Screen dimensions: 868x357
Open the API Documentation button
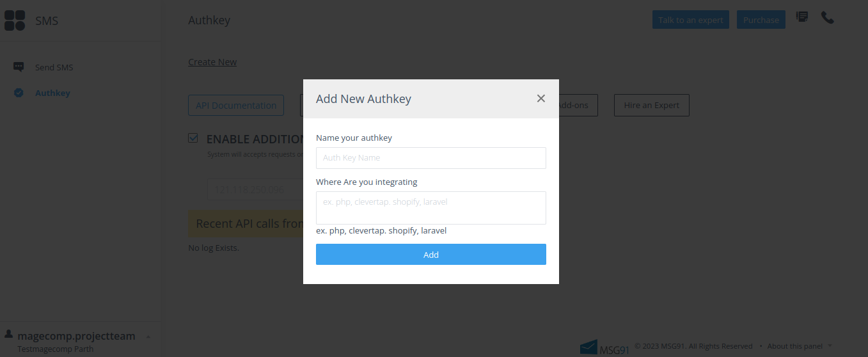[x=235, y=106]
